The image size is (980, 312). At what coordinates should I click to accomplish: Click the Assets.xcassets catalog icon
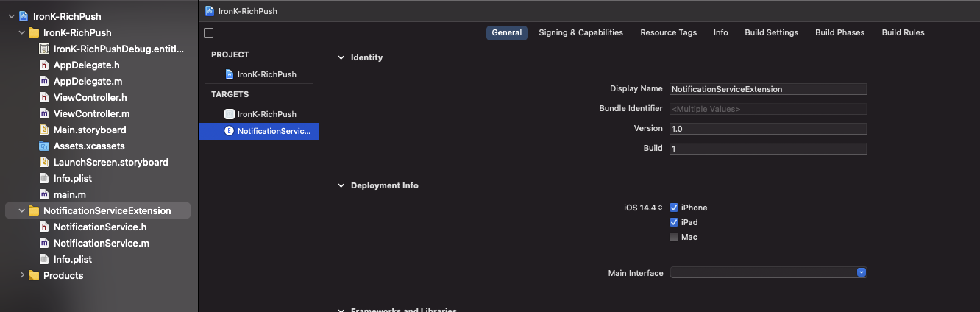pos(44,146)
